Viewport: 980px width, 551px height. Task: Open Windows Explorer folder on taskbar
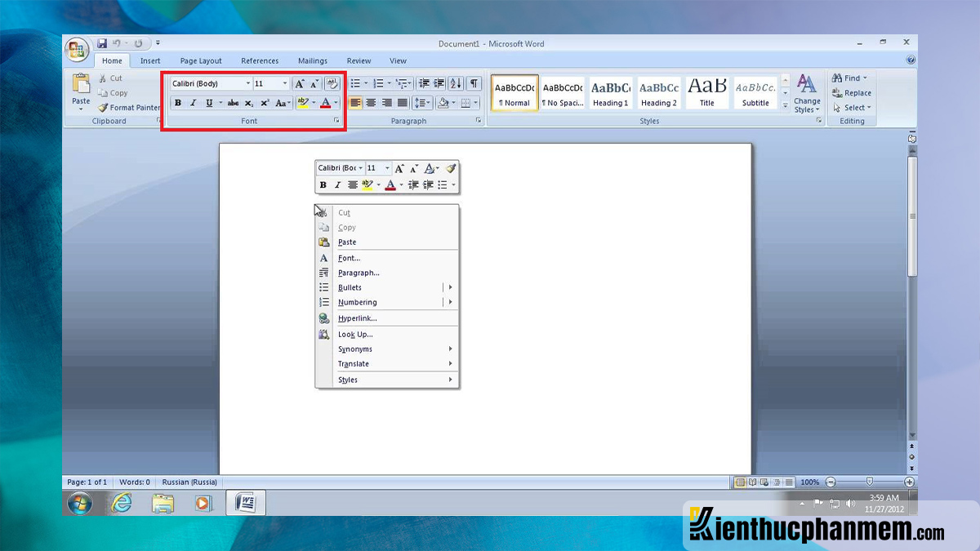tap(163, 504)
